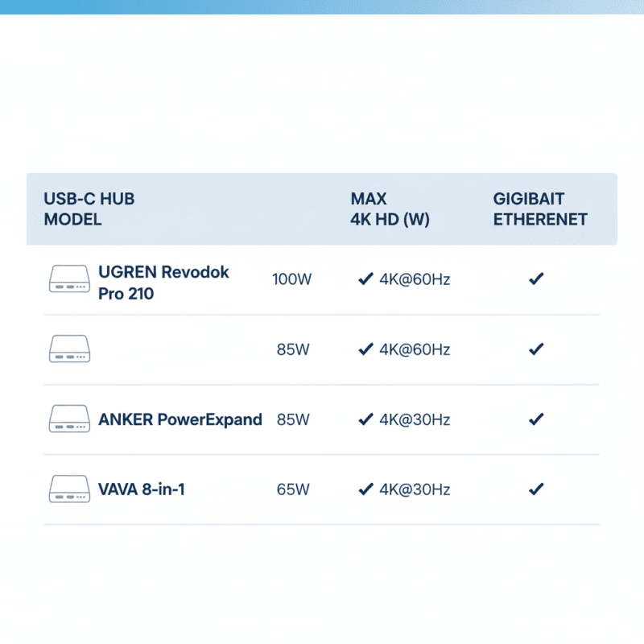Screen dimensions: 644x644
Task: Click the VAVA 8-in-1 hub icon
Action: [69, 489]
